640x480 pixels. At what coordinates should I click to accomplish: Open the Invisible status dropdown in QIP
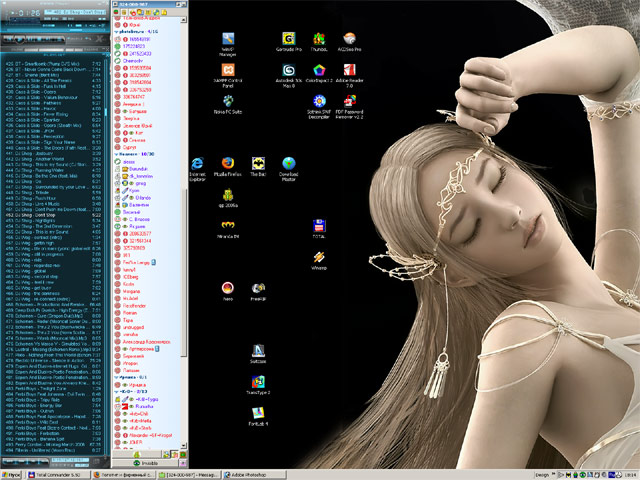[146, 463]
